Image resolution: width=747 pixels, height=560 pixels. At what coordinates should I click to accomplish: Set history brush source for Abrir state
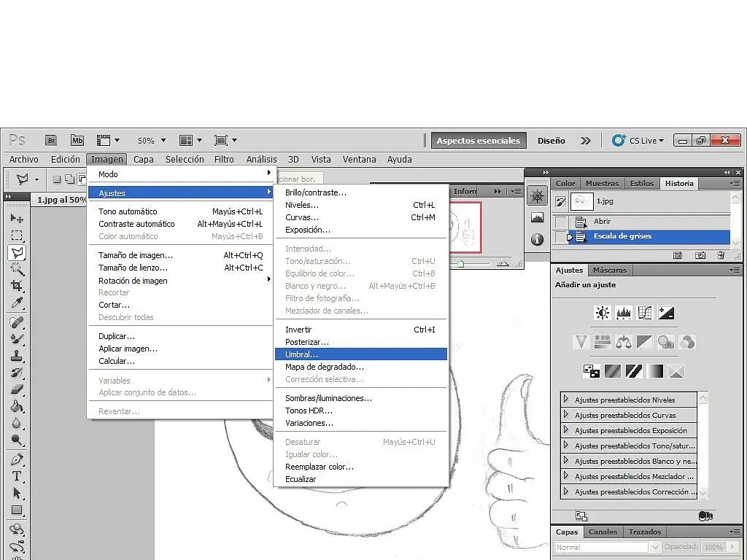coord(561,222)
